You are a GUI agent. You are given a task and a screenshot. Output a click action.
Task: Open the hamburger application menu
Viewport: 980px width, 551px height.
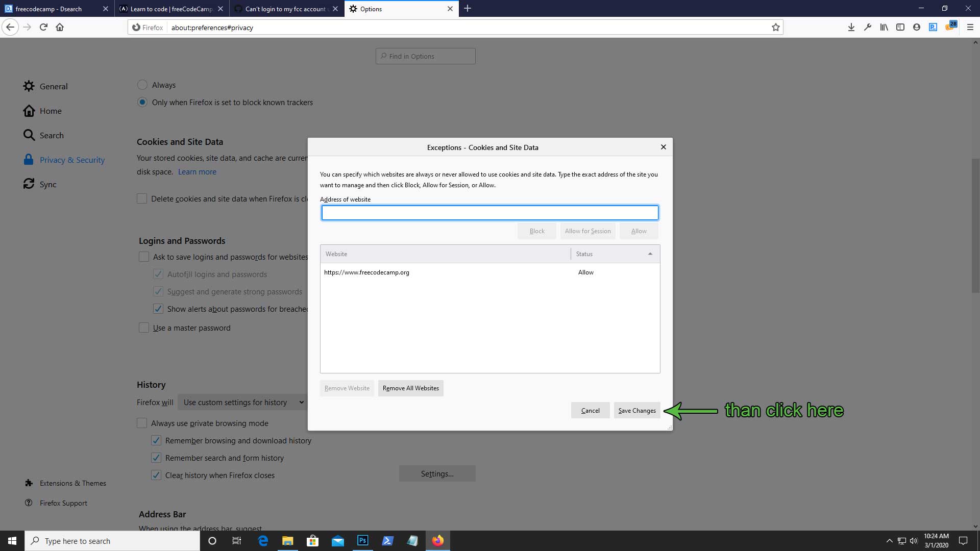click(970, 28)
